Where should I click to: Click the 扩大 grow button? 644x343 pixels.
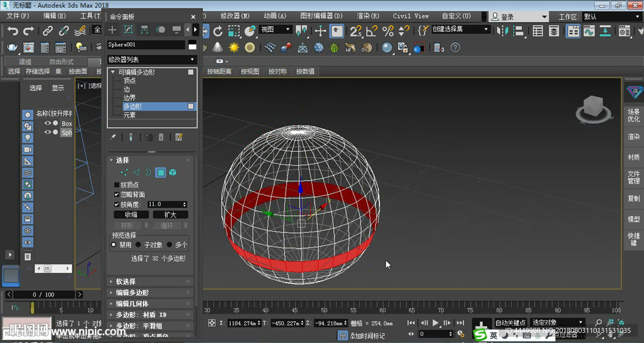(x=170, y=215)
